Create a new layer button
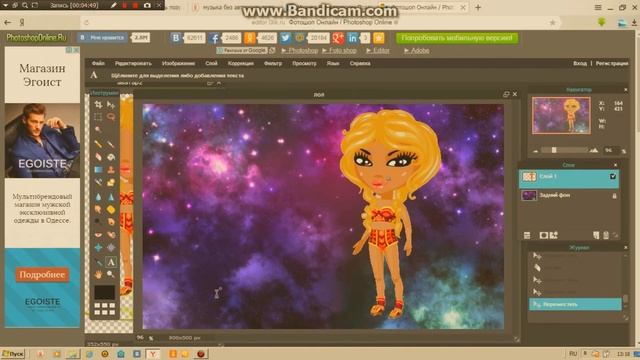 click(596, 236)
